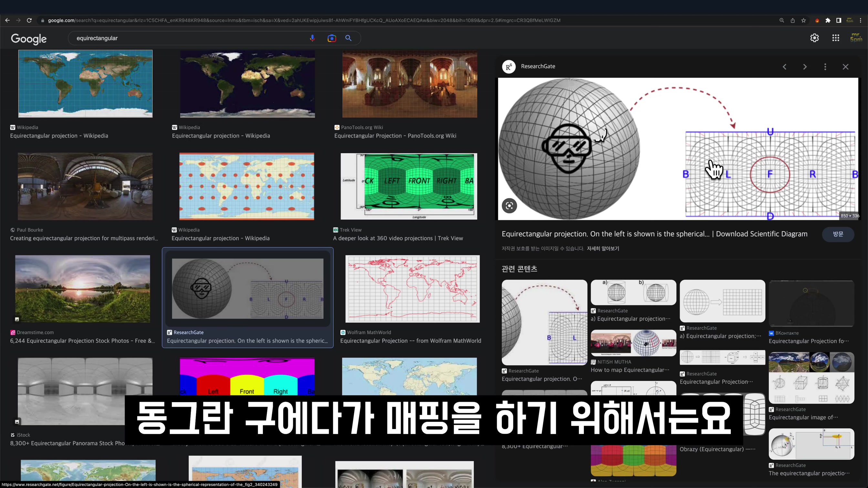This screenshot has height=488, width=868.
Task: Open the Trek View 360 video projections title
Action: [x=398, y=238]
